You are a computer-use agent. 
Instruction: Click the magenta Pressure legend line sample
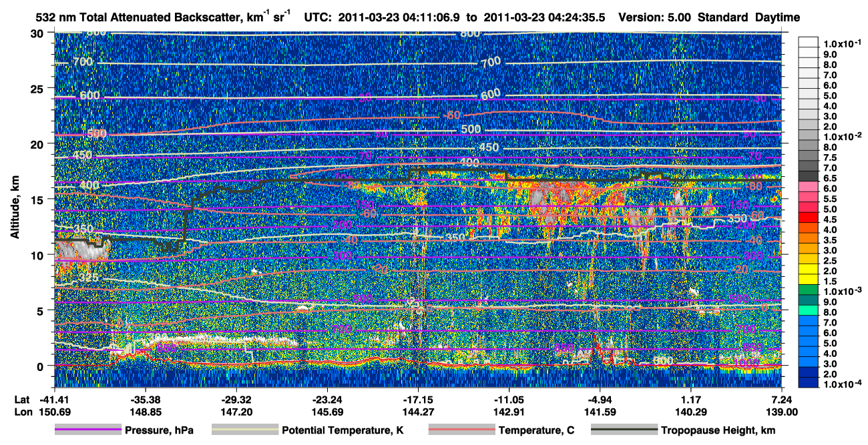tap(88, 430)
